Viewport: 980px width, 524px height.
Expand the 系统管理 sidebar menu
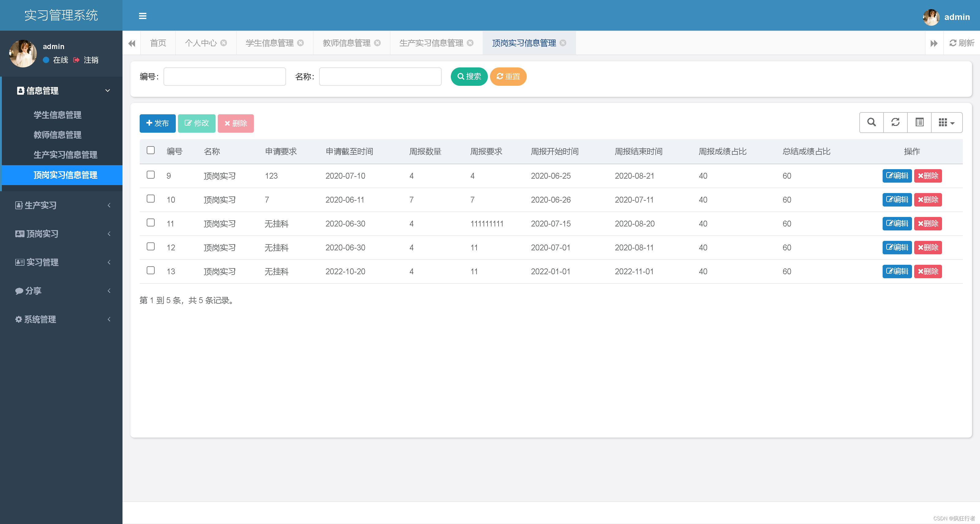point(61,320)
